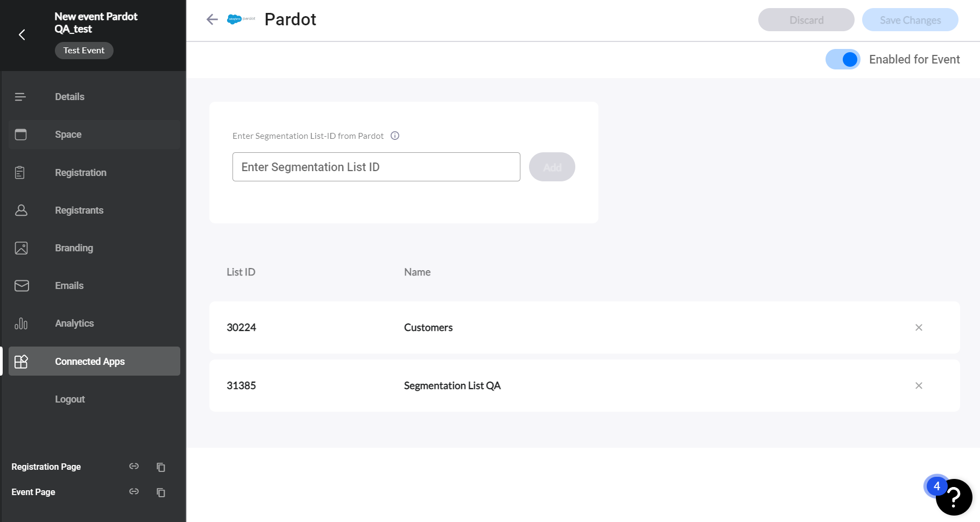Image resolution: width=980 pixels, height=522 pixels.
Task: Click the Add button
Action: tap(552, 167)
